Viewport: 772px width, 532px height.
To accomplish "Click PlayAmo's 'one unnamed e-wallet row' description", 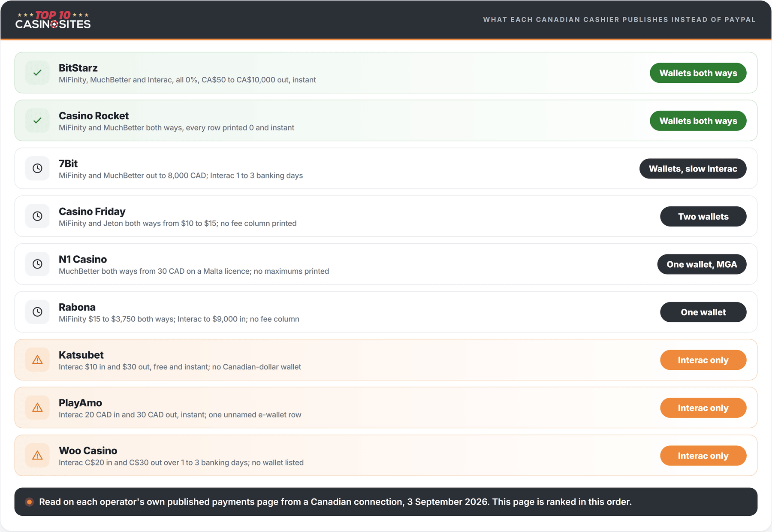I will point(180,415).
